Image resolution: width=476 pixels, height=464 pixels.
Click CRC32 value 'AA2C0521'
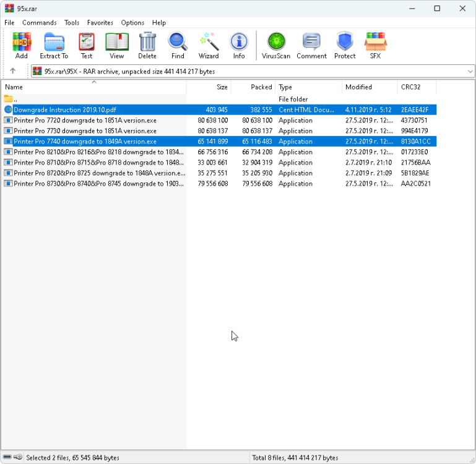click(415, 184)
